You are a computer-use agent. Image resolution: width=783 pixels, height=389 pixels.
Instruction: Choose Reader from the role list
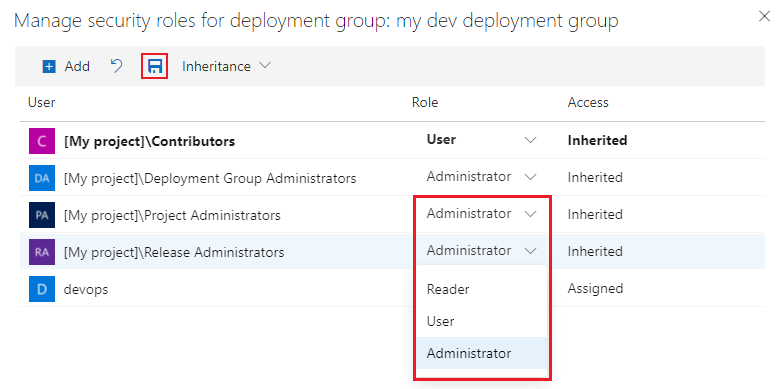(x=482, y=289)
